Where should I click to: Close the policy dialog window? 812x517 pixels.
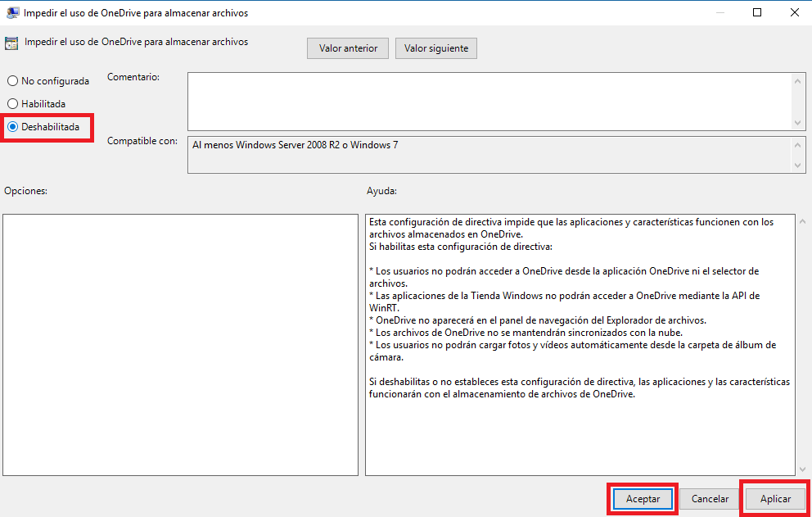click(x=794, y=13)
